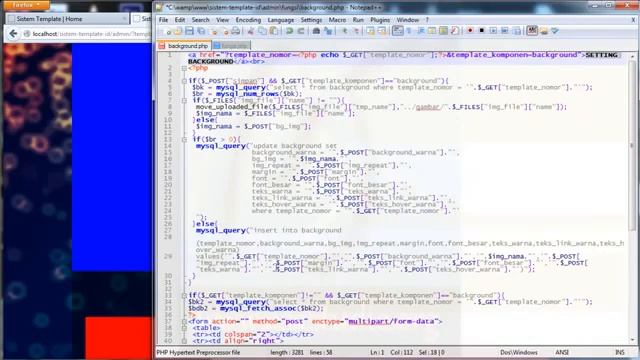
Task: Click the 'length : 3281' status entry
Action: click(286, 352)
